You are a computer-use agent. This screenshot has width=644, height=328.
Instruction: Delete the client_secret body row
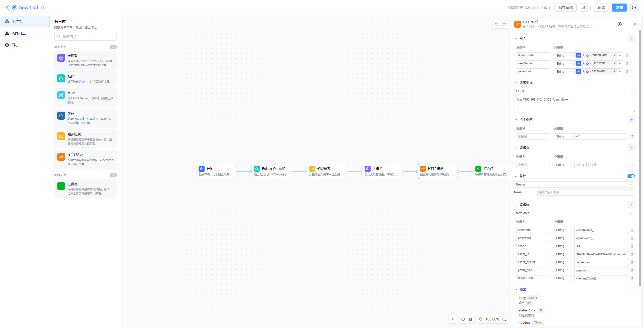coord(632,262)
